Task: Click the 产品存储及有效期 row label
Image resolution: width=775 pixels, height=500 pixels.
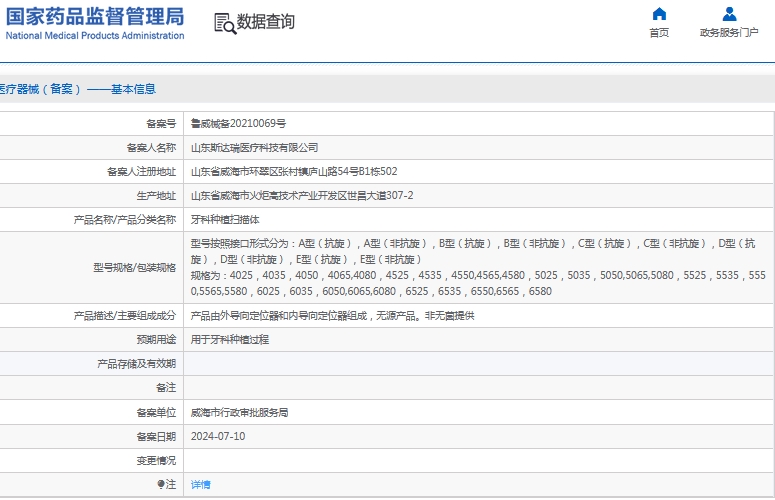Action: click(136, 364)
